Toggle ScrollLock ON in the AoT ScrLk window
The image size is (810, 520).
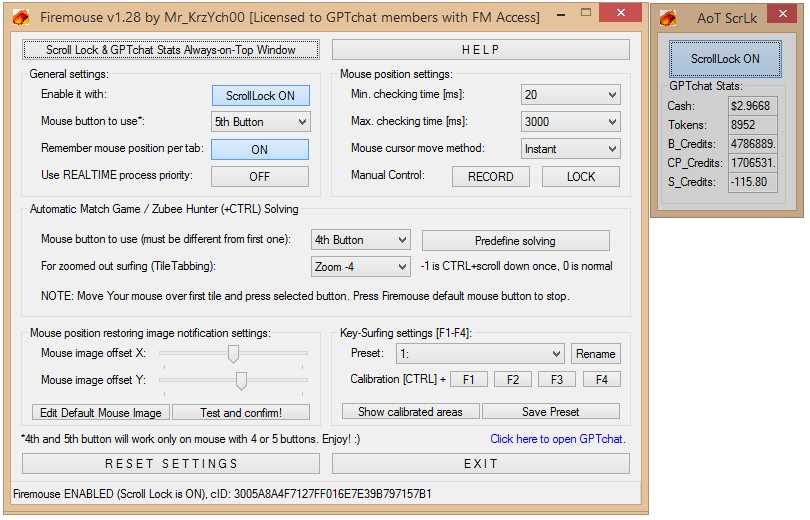click(725, 59)
